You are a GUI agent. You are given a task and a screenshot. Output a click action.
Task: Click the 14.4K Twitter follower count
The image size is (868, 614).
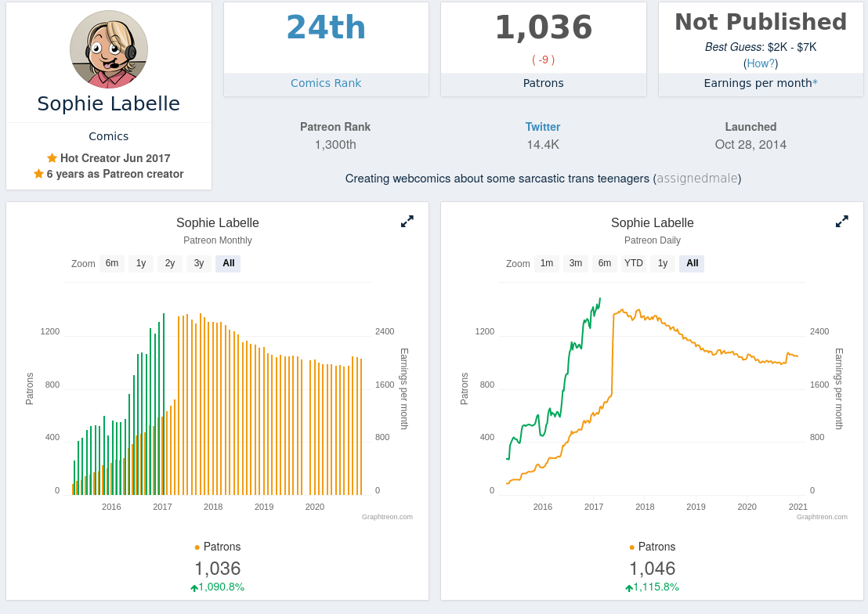(543, 145)
